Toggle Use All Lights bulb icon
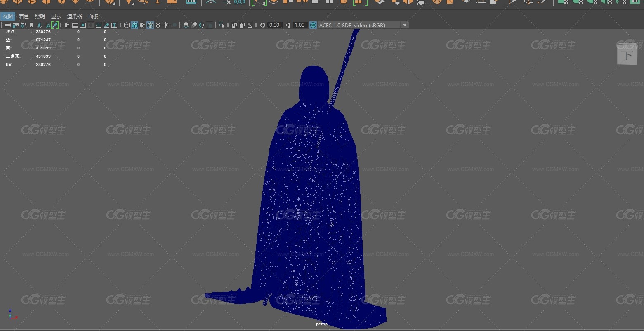Screen dimensions: 644x331 click(166, 25)
